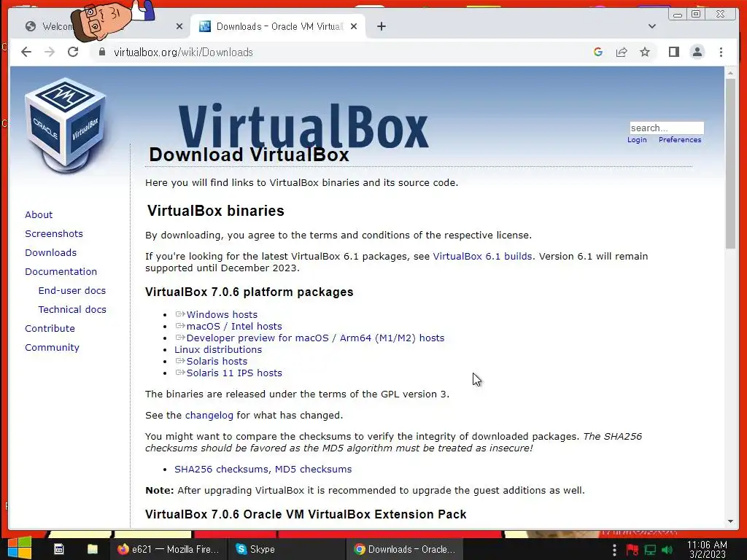Open Developer preview for macOS Arm64 link
This screenshot has height=560, width=747.
click(315, 338)
